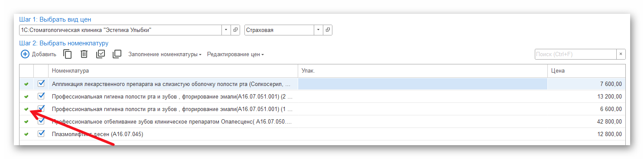The image size is (644, 159).
Task: Open Редактирование цен menu
Action: pos(235,54)
